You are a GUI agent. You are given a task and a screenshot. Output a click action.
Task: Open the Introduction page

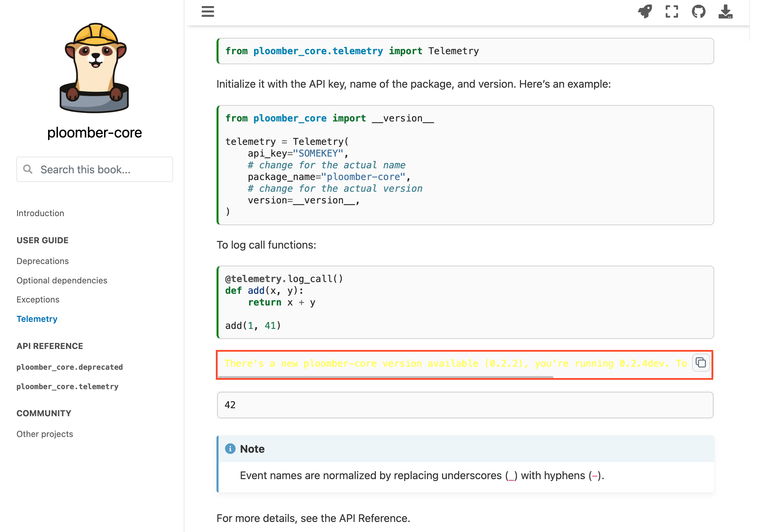[x=40, y=213]
